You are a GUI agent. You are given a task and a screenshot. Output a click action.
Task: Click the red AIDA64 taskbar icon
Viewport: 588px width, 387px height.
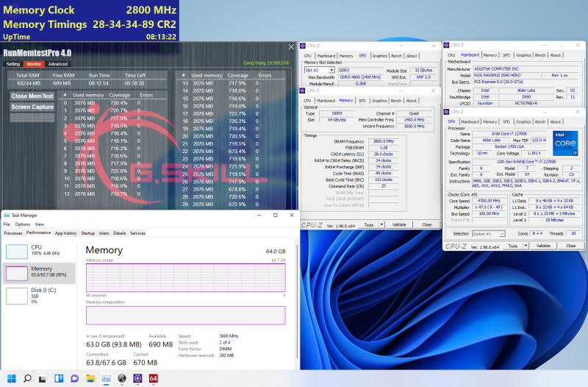pyautogui.click(x=154, y=379)
